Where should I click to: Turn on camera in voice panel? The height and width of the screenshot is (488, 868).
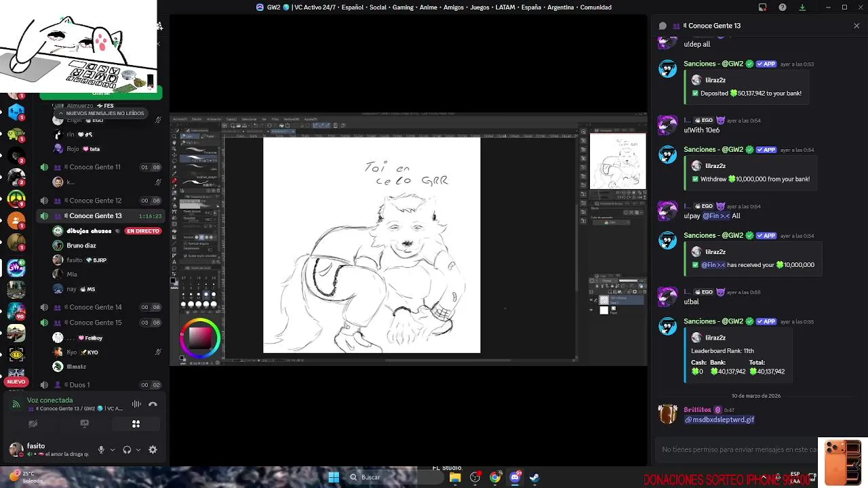[x=33, y=424]
